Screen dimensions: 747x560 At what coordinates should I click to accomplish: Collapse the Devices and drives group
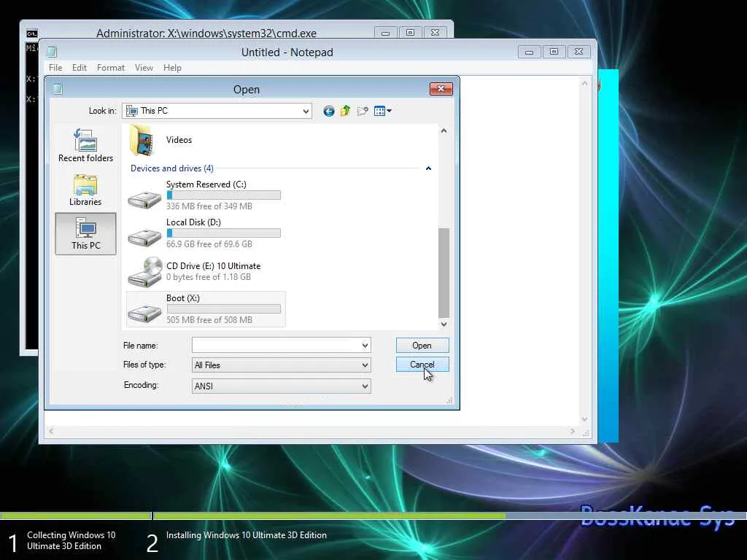(428, 168)
